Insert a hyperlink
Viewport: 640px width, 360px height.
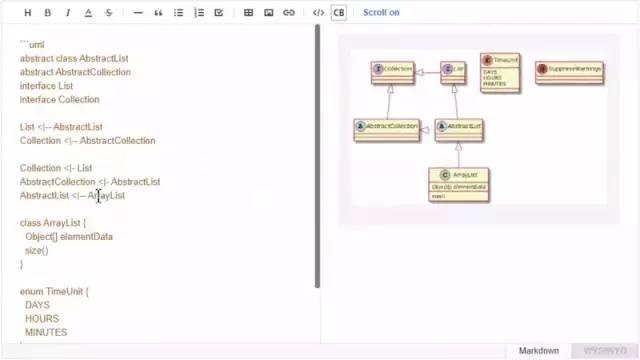pyautogui.click(x=289, y=13)
